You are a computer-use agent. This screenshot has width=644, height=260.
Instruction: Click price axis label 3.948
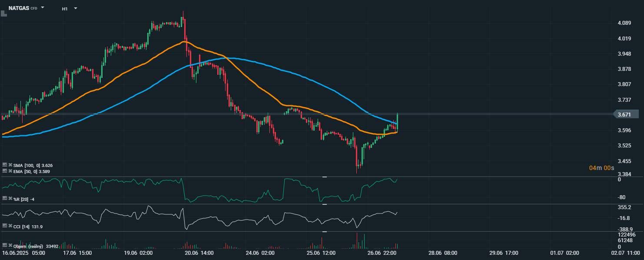click(x=624, y=54)
